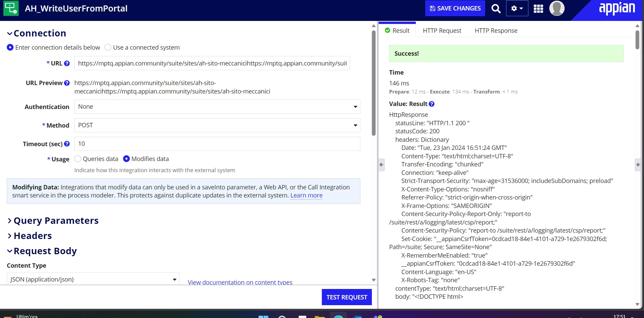The height and width of the screenshot is (318, 644).
Task: Click the result pane vertical scrollbar
Action: 637,40
